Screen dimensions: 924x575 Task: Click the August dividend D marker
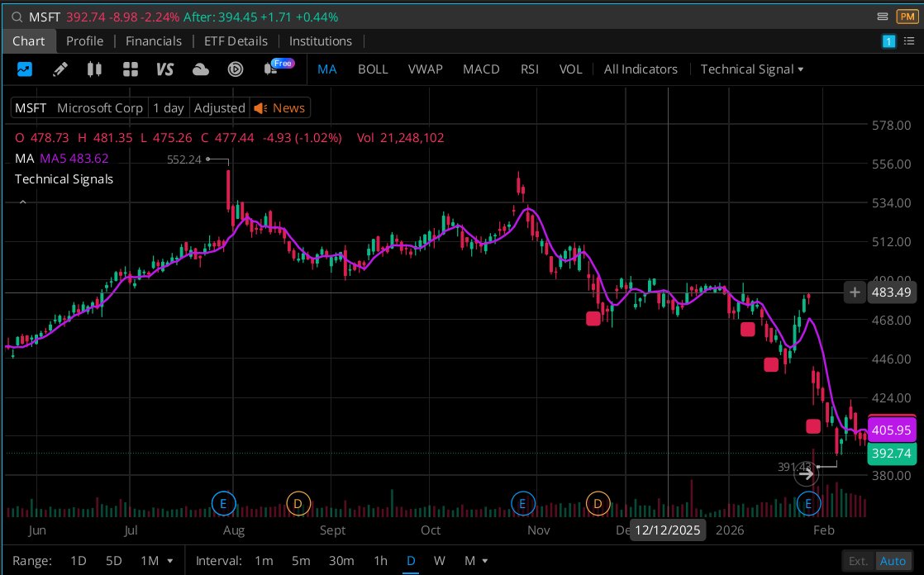pos(298,504)
